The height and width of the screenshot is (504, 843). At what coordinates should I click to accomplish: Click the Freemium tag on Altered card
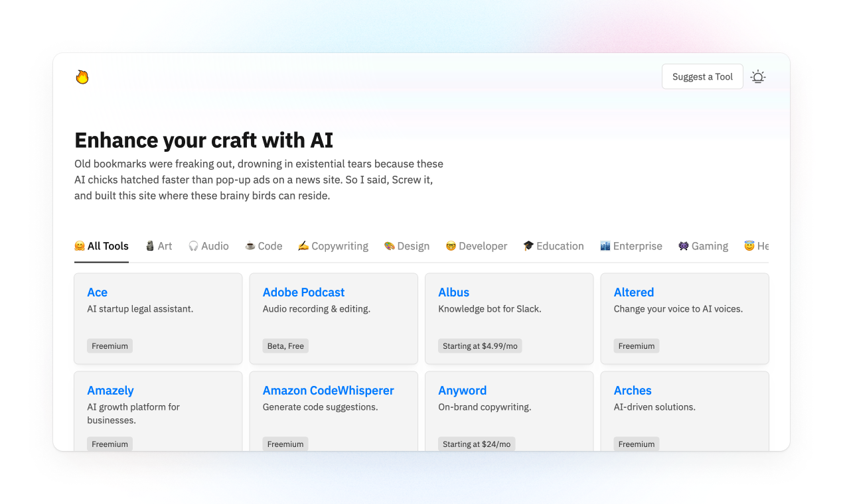click(637, 346)
